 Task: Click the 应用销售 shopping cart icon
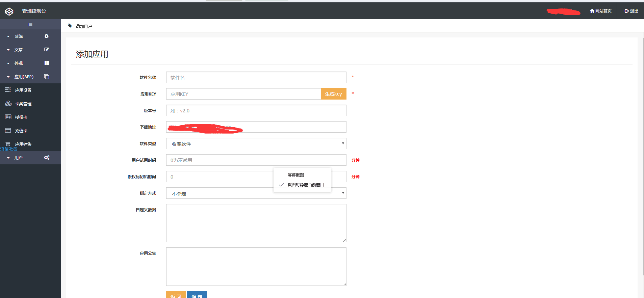8,144
